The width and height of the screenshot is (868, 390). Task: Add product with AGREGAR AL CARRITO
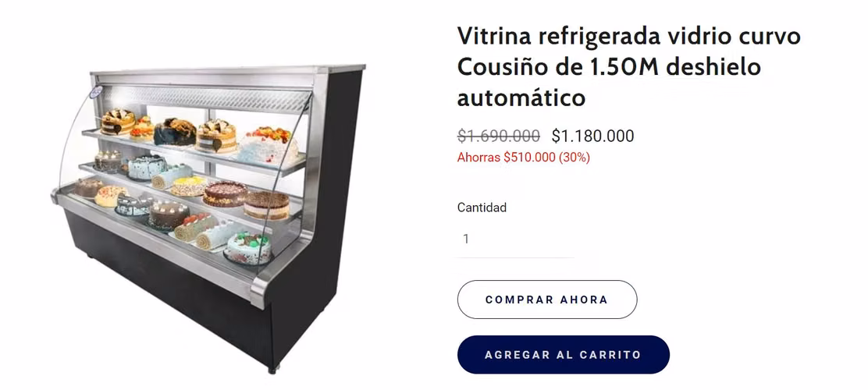pyautogui.click(x=563, y=355)
